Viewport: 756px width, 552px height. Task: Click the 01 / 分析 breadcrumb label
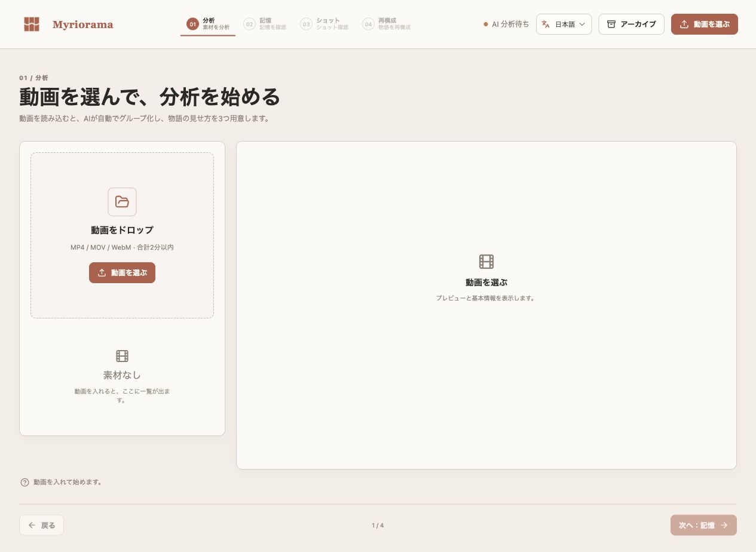33,78
